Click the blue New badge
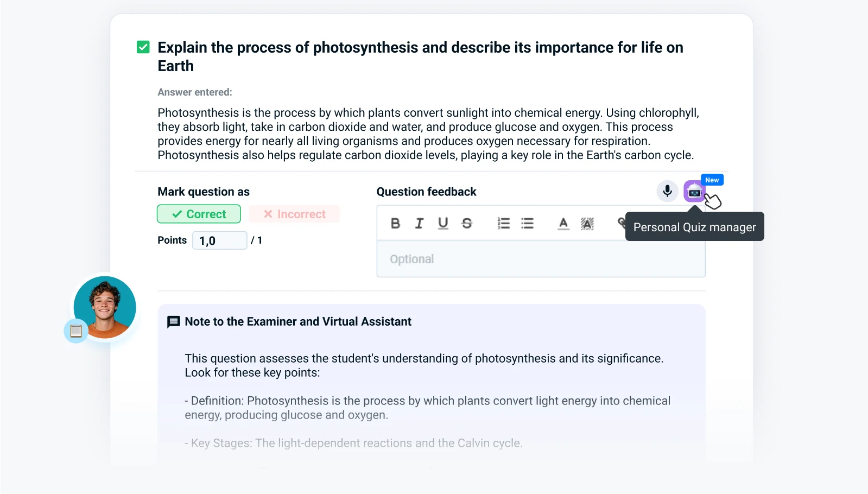Viewport: 868px width, 494px height. 712,180
